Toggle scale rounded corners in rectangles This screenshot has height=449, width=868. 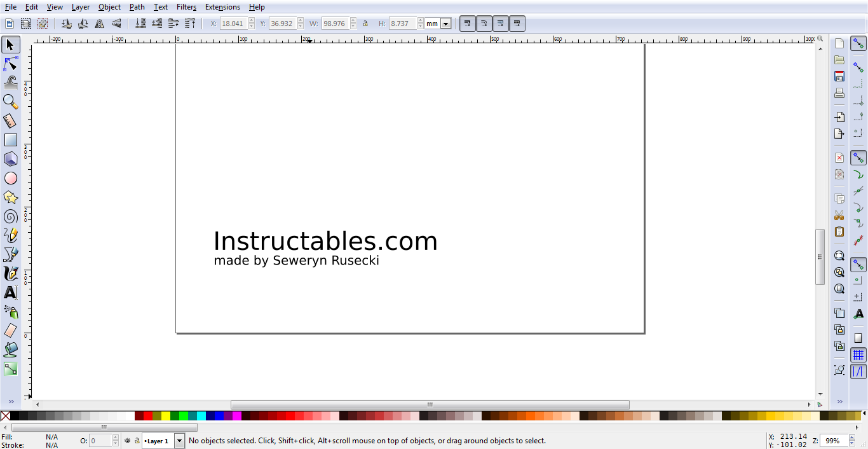tap(484, 24)
